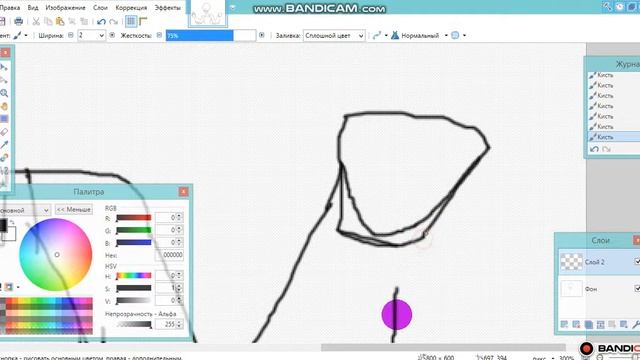The image size is (640, 360).
Task: Toggle visibility checkbox of Слой 2
Action: pyautogui.click(x=637, y=261)
